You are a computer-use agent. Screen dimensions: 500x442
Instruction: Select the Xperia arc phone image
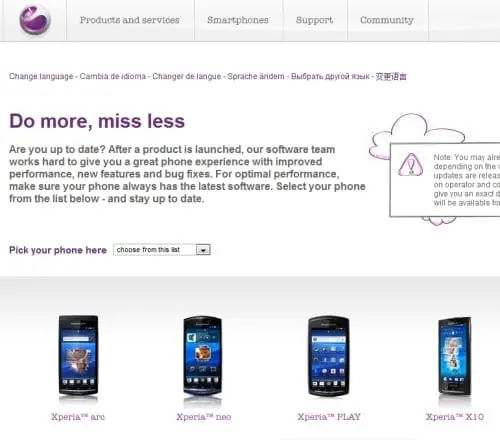(x=78, y=356)
